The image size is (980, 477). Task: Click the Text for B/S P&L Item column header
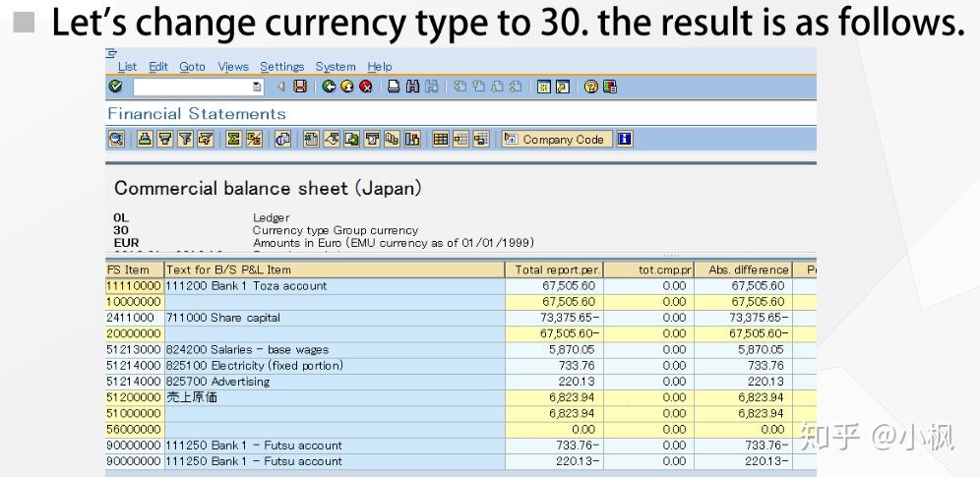[x=335, y=269]
